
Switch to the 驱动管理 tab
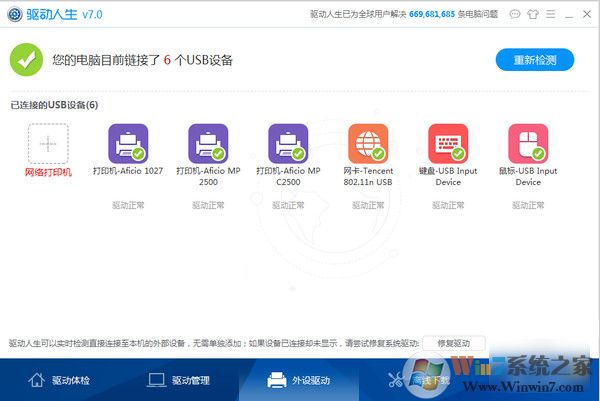coord(179,380)
